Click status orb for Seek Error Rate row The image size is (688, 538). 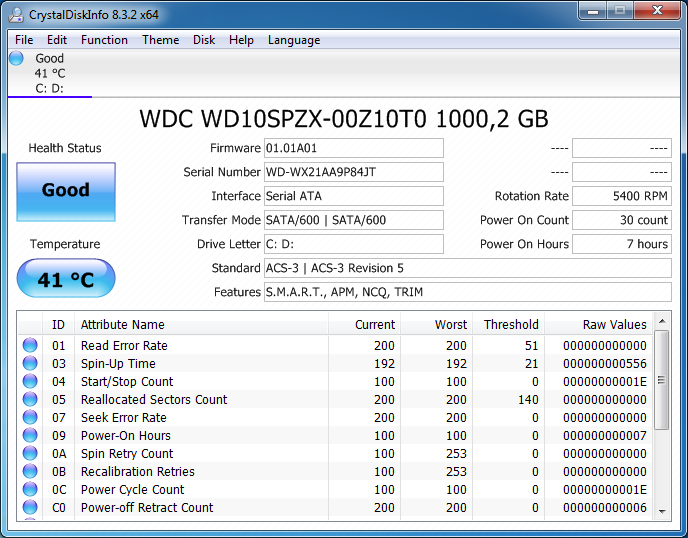[30, 417]
